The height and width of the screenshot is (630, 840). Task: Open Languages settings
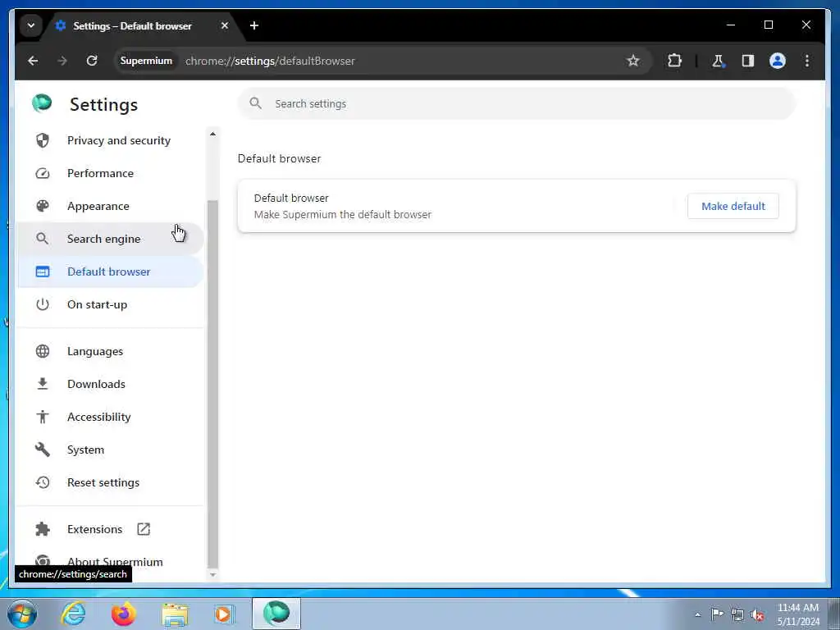[x=109, y=351]
